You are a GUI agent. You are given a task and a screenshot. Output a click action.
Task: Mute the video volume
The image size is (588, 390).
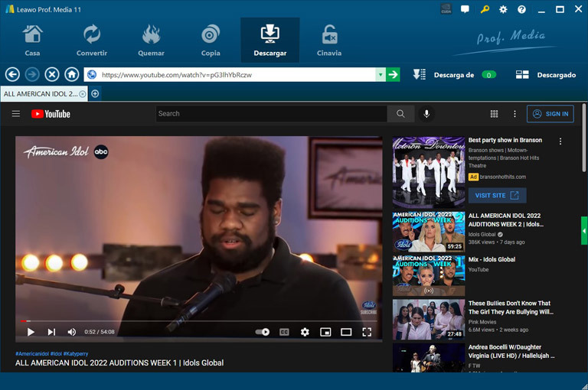pos(71,332)
